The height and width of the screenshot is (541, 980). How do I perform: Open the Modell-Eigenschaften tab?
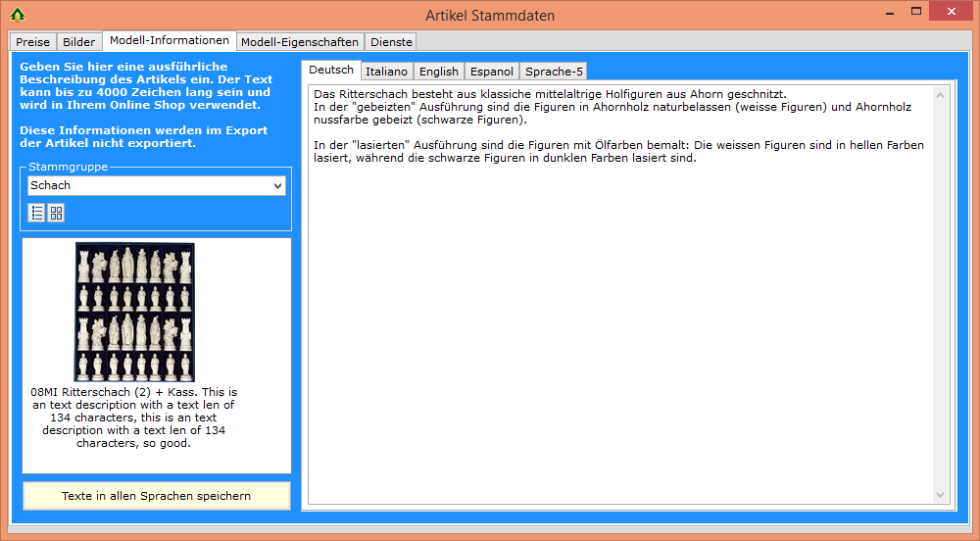click(300, 42)
